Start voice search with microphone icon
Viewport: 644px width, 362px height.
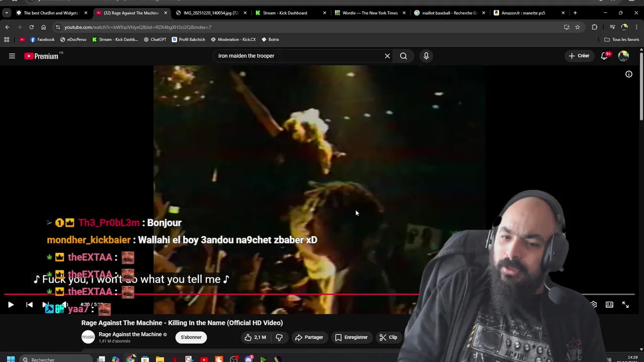tap(426, 56)
